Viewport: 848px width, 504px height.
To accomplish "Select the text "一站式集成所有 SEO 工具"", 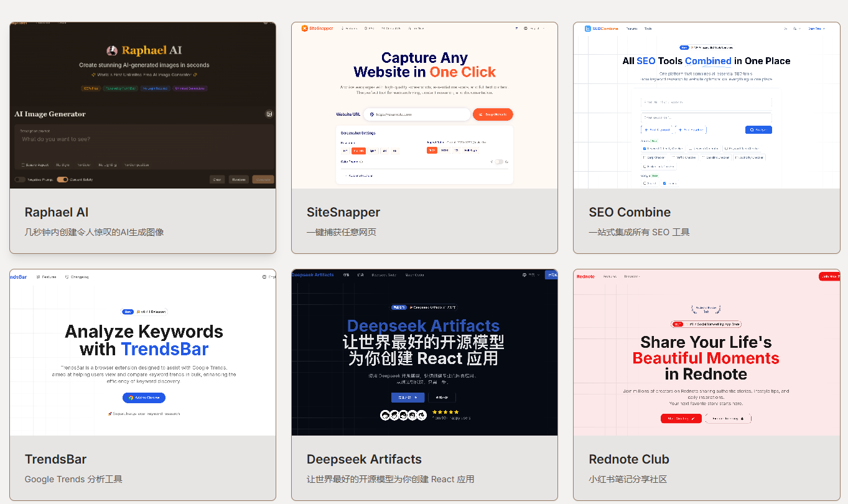I will (x=639, y=232).
